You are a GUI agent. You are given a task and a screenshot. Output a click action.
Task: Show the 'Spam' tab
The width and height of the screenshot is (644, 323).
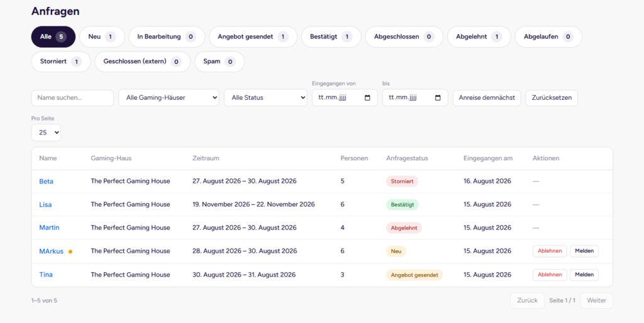click(219, 62)
